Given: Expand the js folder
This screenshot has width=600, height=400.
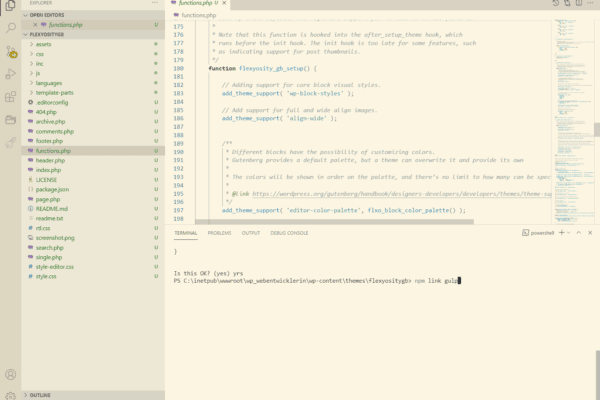Looking at the screenshot, I should (93, 73).
